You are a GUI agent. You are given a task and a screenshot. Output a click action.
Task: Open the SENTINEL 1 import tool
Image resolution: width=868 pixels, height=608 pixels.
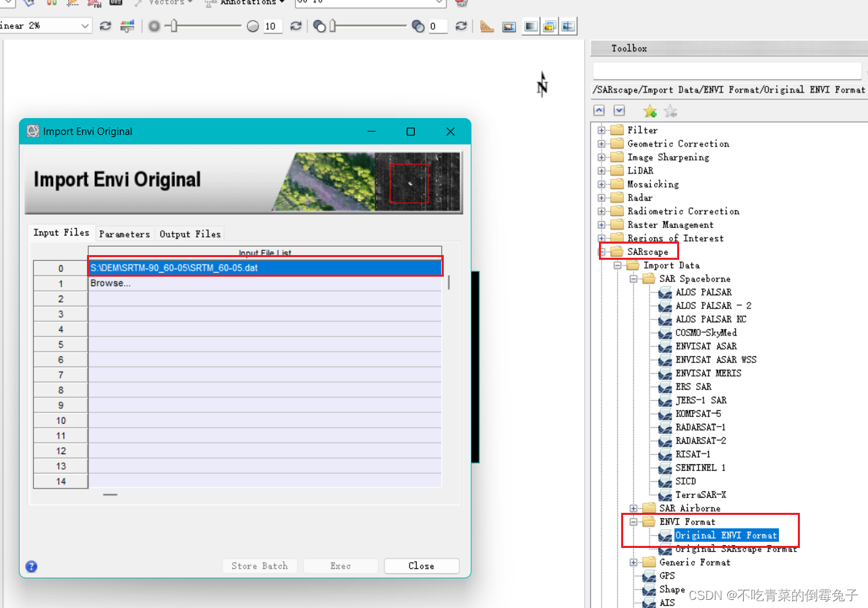[x=701, y=468]
